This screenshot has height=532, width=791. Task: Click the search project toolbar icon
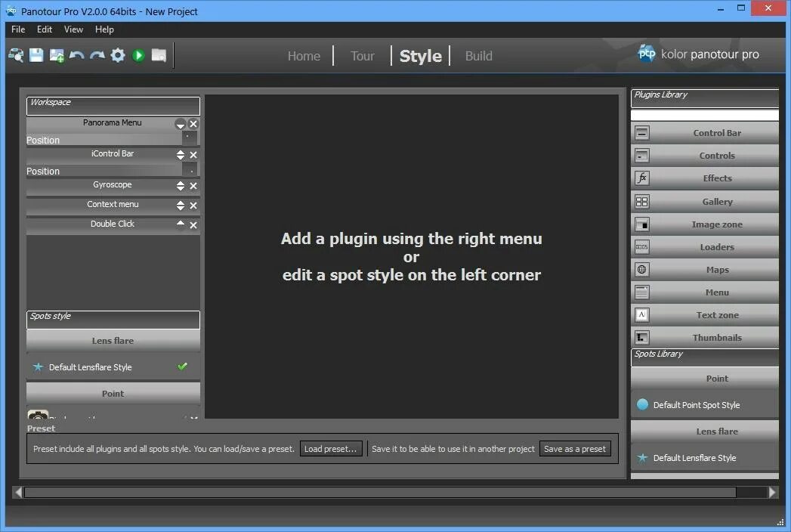pyautogui.click(x=16, y=55)
